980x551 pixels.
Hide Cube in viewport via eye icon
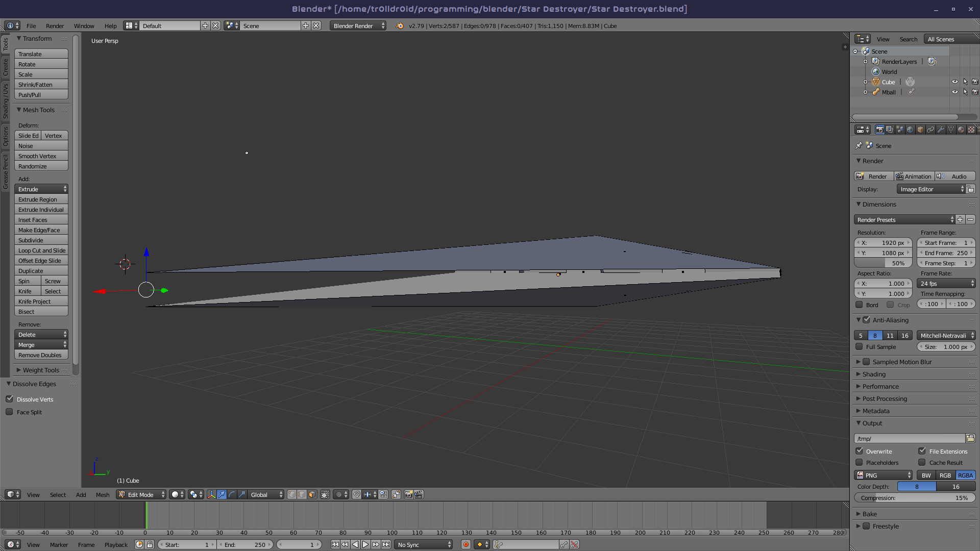(955, 82)
